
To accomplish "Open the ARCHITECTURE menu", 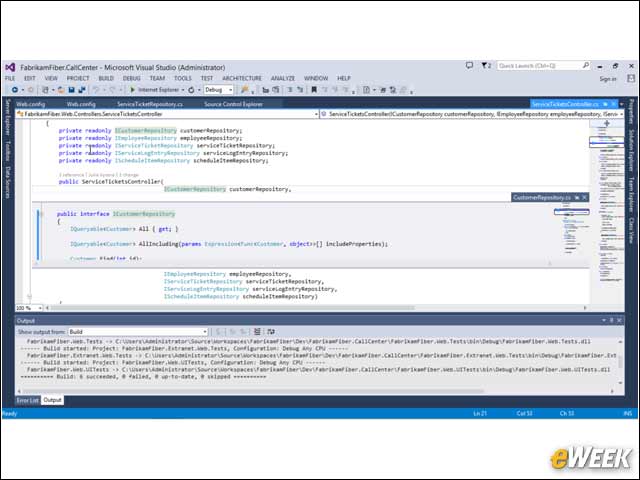I will point(242,78).
